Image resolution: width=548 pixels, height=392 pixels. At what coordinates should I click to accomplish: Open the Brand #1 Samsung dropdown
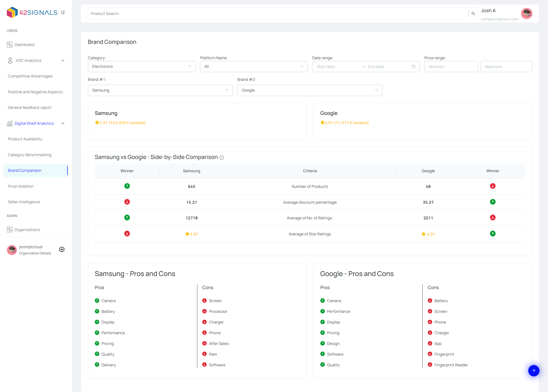coord(160,90)
